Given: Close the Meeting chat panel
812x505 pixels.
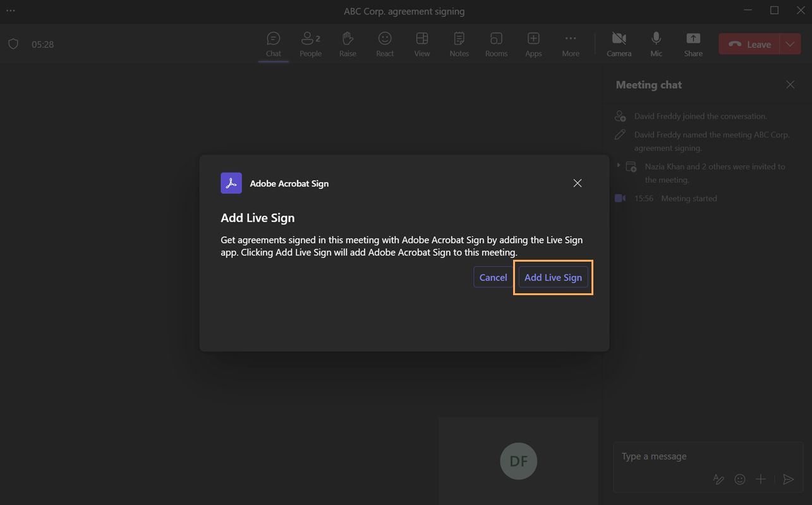Looking at the screenshot, I should click(790, 85).
